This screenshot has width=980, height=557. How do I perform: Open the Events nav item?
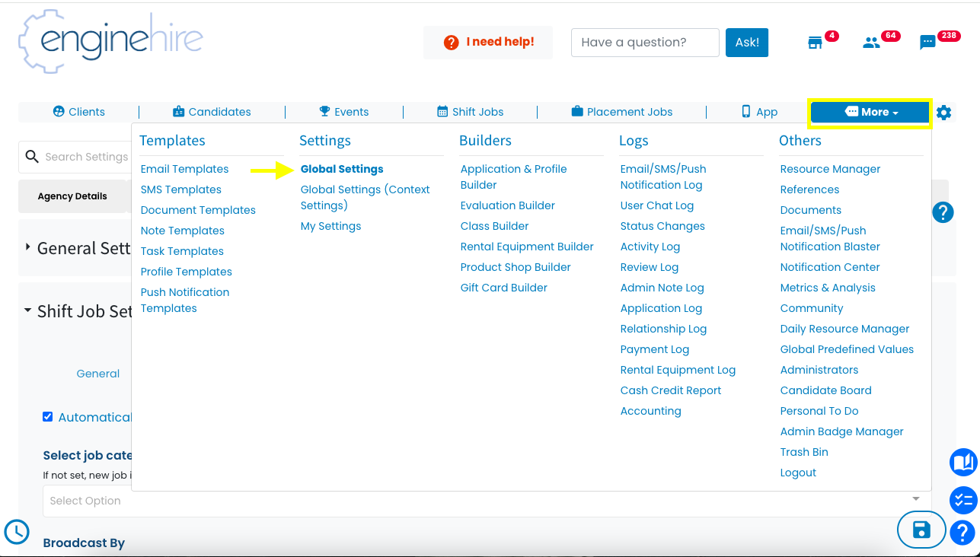point(343,112)
